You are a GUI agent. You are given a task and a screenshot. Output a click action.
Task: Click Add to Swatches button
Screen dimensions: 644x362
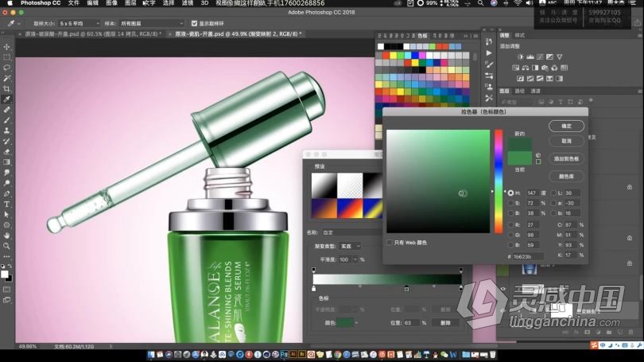point(566,158)
